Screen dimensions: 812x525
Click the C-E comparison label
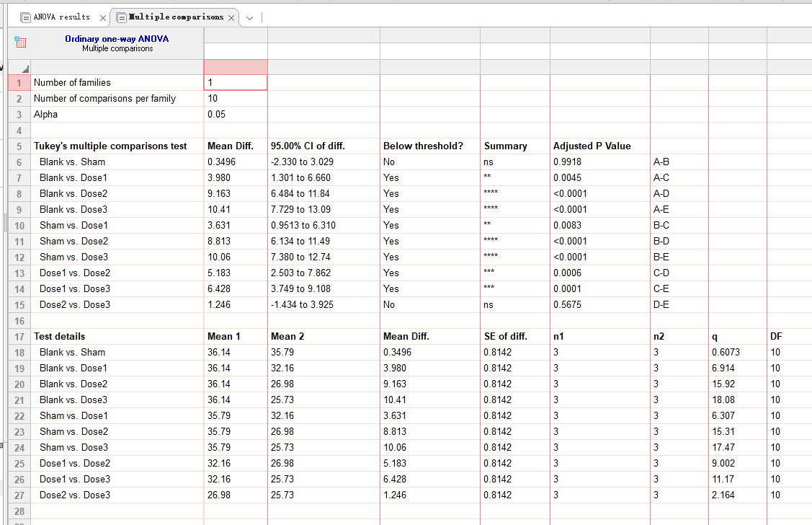point(661,288)
